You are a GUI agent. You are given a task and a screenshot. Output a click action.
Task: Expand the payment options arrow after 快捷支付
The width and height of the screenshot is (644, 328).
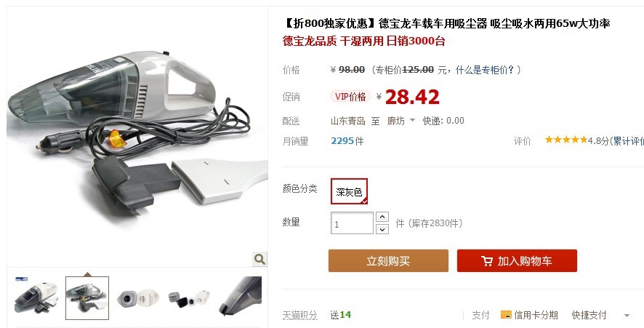pyautogui.click(x=627, y=316)
